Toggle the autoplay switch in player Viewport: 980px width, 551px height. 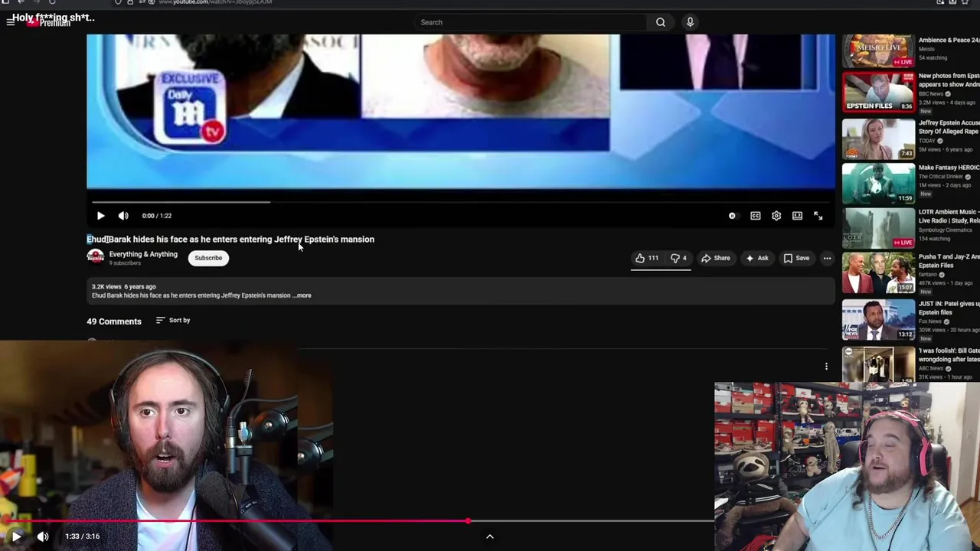[x=732, y=216]
